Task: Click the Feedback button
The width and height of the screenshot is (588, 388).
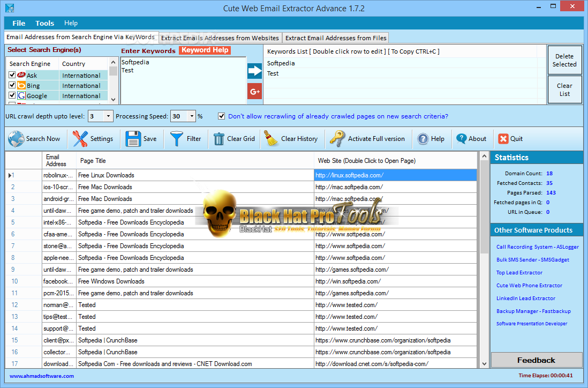Action: click(536, 360)
